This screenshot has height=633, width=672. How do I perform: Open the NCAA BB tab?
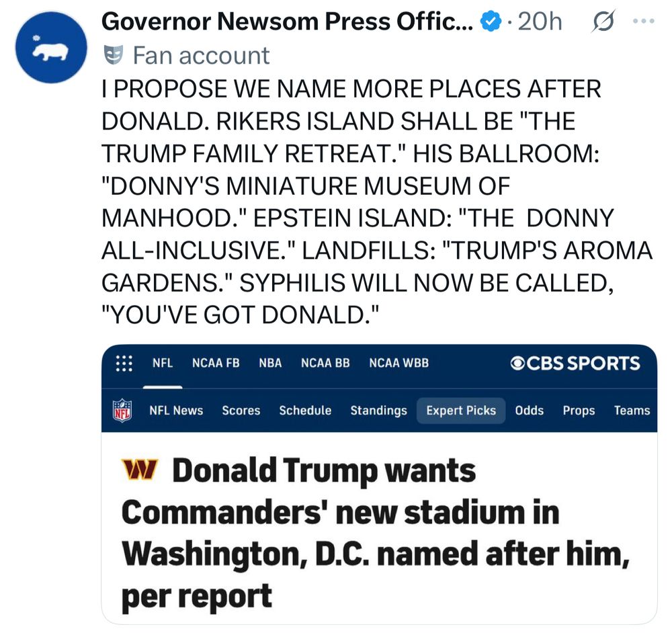tap(325, 363)
